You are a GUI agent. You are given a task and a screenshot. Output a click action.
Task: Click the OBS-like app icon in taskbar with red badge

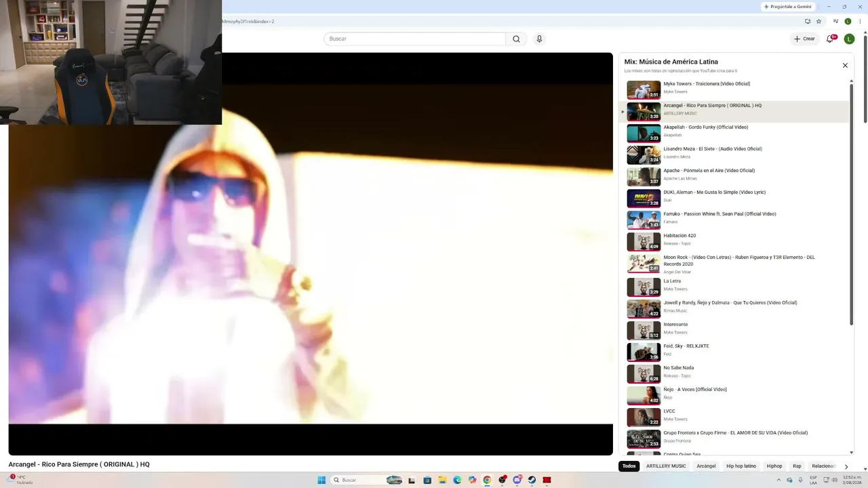[x=502, y=480]
